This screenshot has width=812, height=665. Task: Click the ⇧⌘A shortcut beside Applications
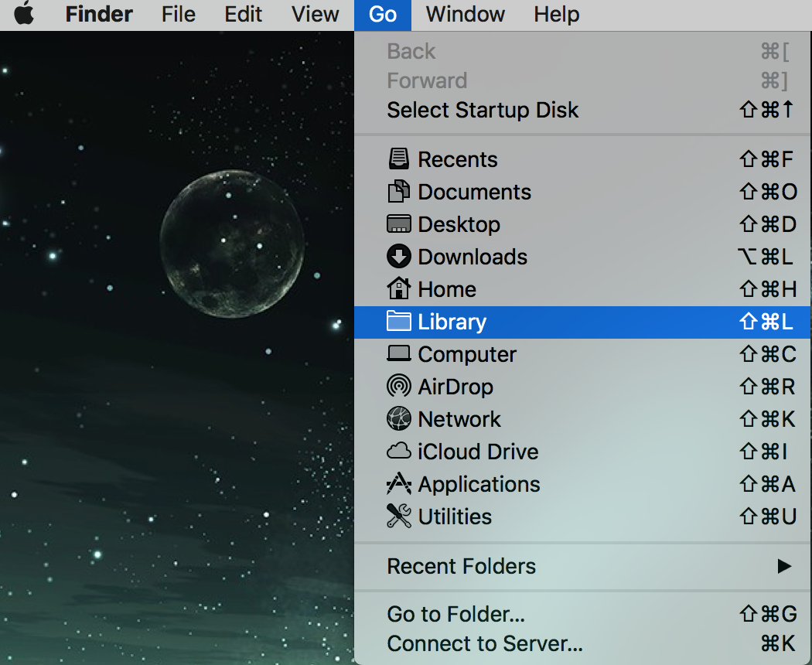(x=767, y=484)
